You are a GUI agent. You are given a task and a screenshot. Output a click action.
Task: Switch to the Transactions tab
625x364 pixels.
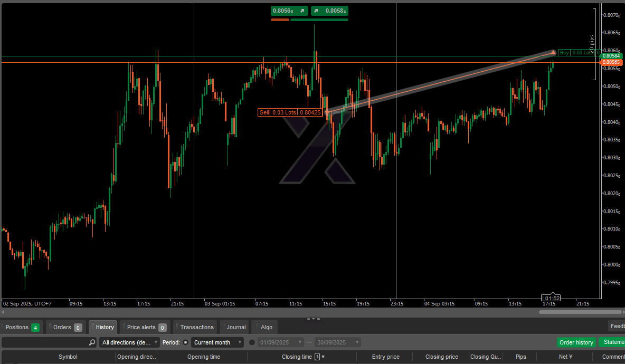pos(195,327)
